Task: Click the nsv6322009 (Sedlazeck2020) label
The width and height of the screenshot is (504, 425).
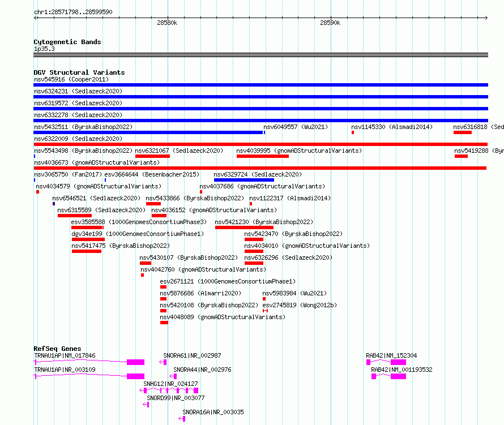Action: pos(78,139)
